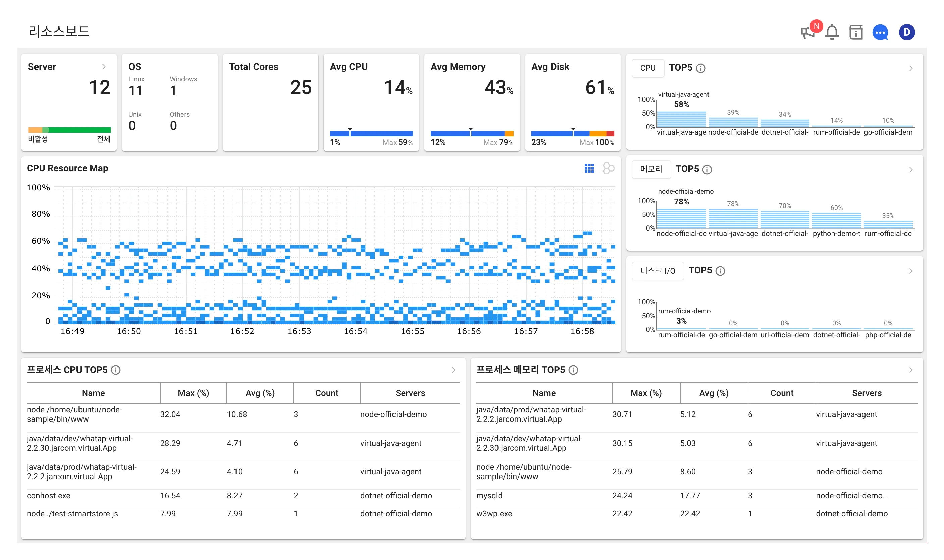Switch CPU Resource Map to grid view
Image resolution: width=944 pixels, height=560 pixels.
point(589,168)
